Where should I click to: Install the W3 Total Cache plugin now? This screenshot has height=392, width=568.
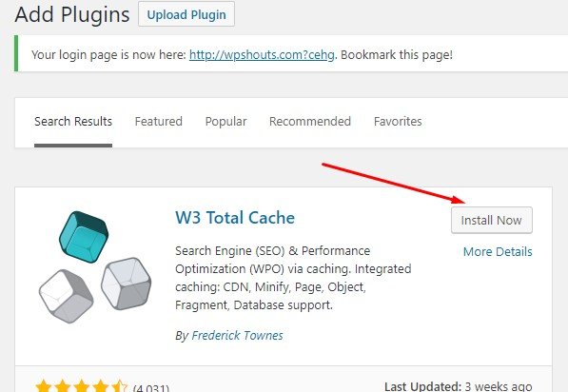click(x=492, y=220)
